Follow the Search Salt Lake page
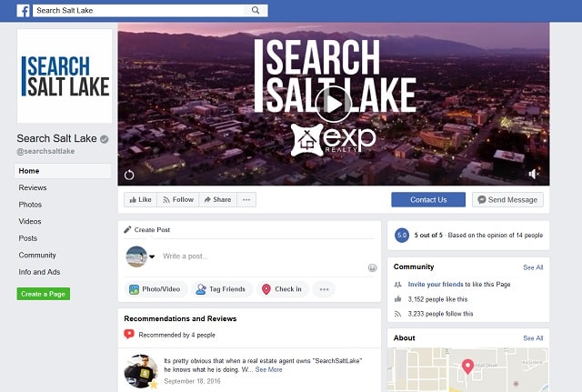The image size is (582, 392). pos(178,200)
